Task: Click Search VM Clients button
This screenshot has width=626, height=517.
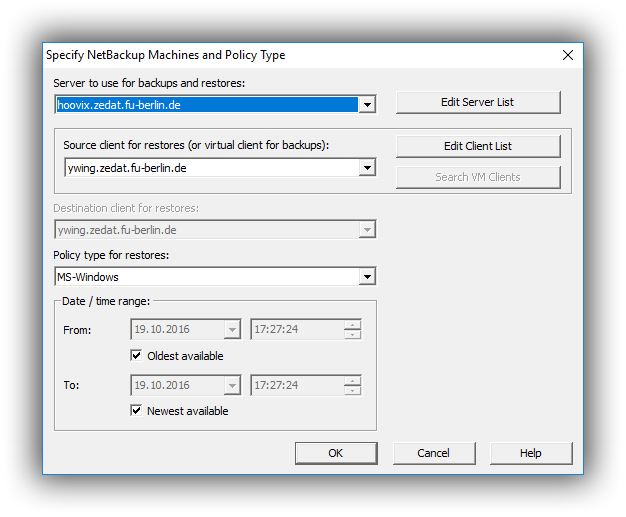Action: click(478, 177)
